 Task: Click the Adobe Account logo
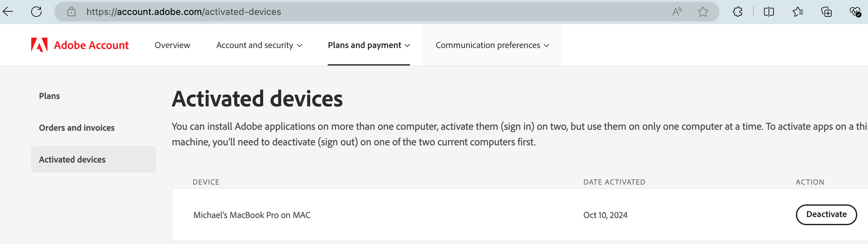[79, 45]
